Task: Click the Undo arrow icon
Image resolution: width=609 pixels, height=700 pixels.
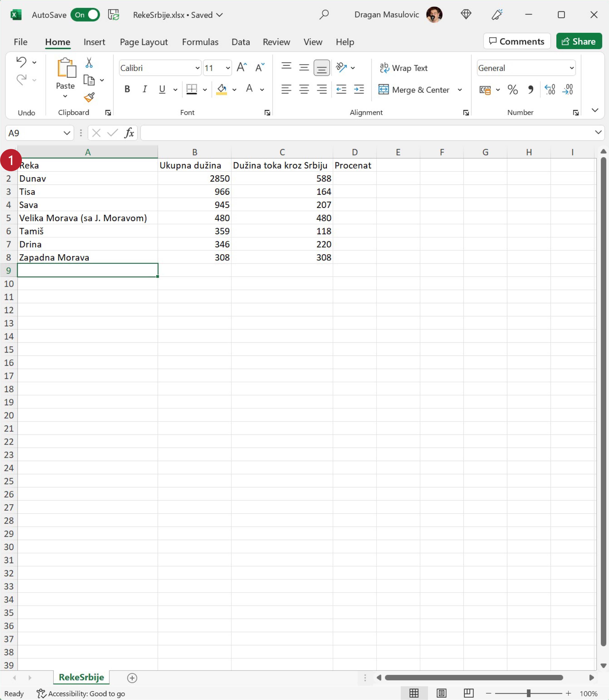Action: 21,62
